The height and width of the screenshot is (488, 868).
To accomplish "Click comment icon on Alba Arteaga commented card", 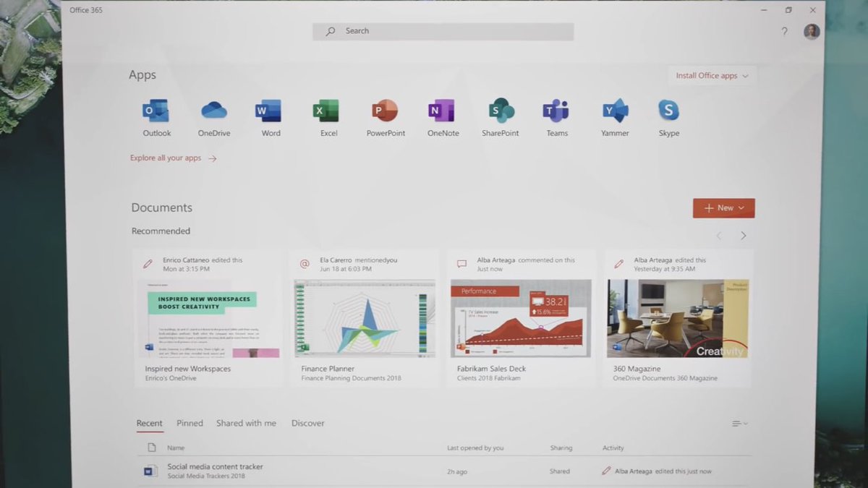I will 461,265.
